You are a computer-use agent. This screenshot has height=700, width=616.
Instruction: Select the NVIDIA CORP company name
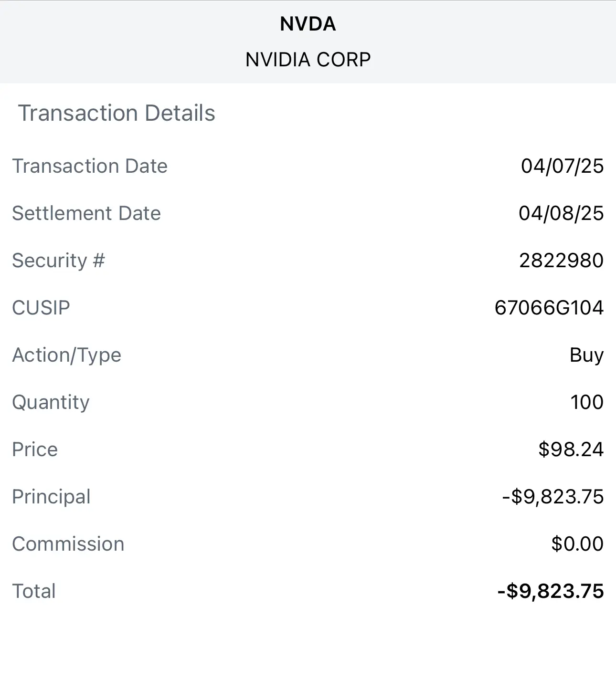point(308,60)
